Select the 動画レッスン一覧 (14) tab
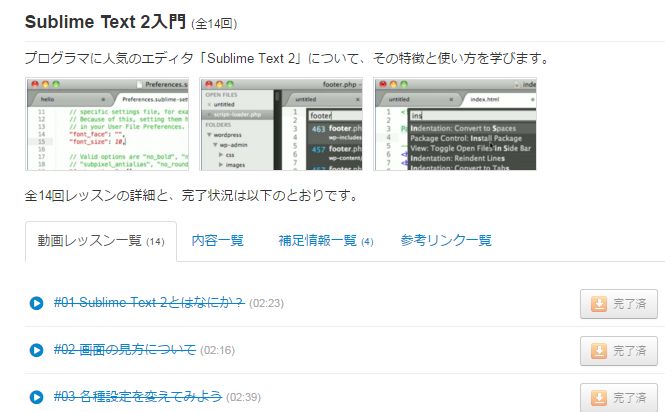The width and height of the screenshot is (672, 412). (100, 241)
